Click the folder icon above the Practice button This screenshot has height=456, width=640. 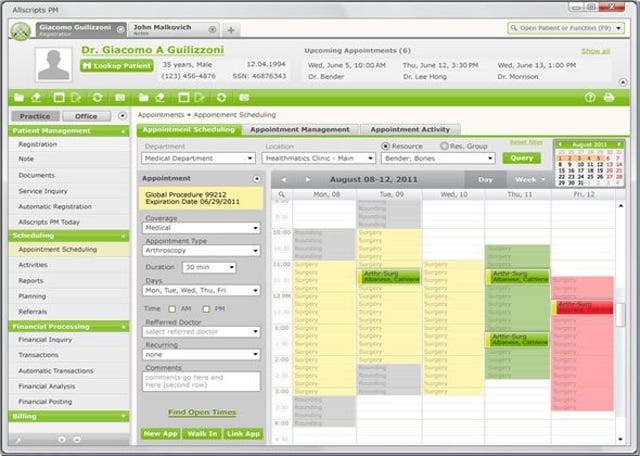tap(19, 98)
